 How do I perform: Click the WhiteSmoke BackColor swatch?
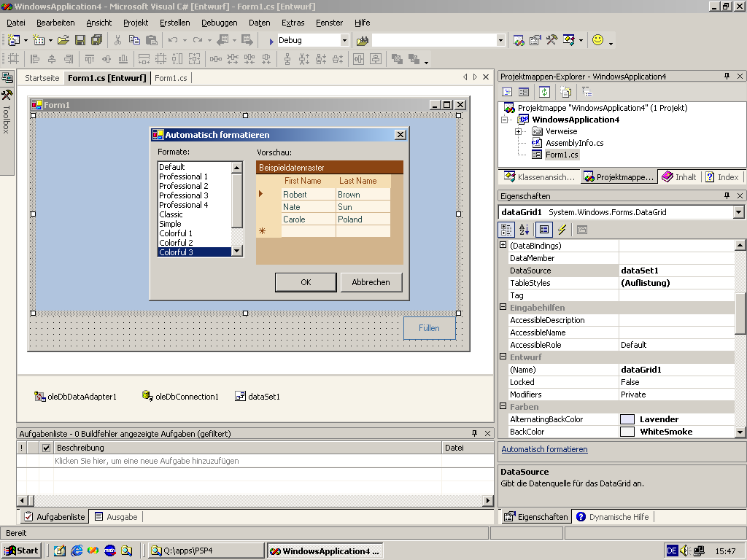pyautogui.click(x=627, y=432)
